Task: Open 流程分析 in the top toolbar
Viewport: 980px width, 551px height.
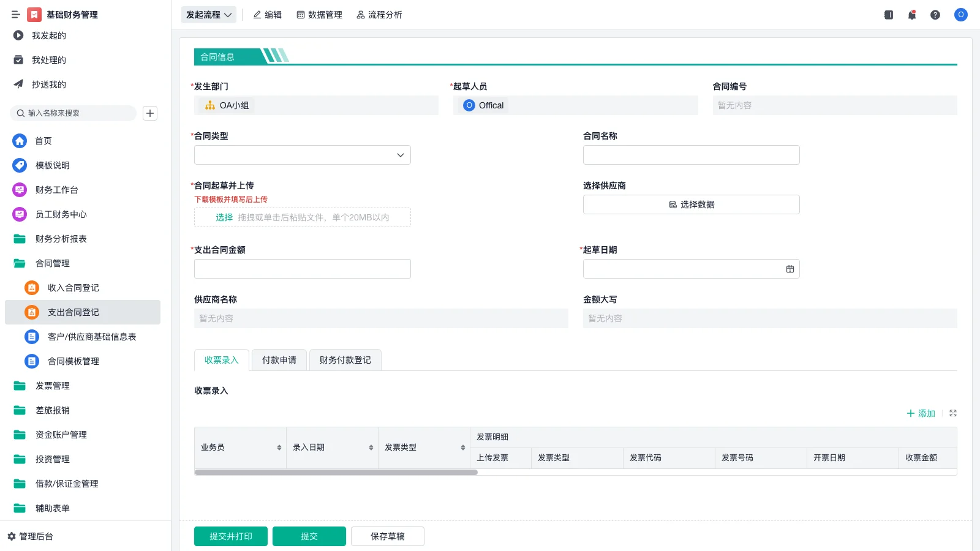Action: tap(379, 15)
